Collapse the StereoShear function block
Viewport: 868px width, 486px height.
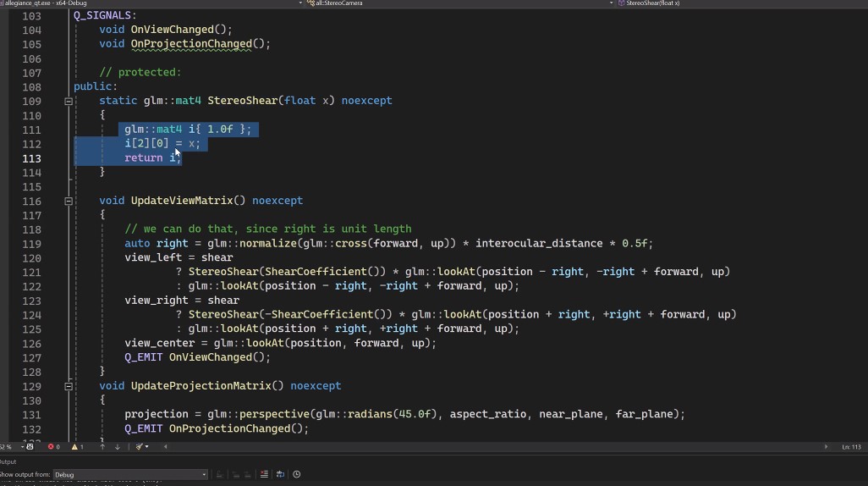tap(69, 101)
